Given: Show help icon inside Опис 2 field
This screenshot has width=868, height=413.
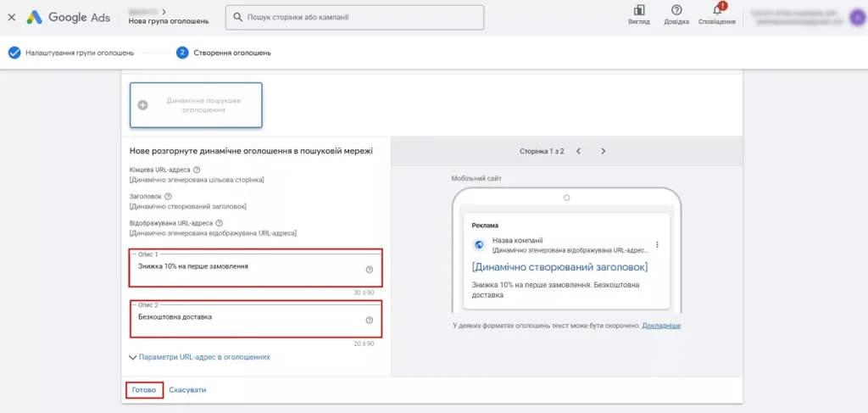Looking at the screenshot, I should coord(370,320).
